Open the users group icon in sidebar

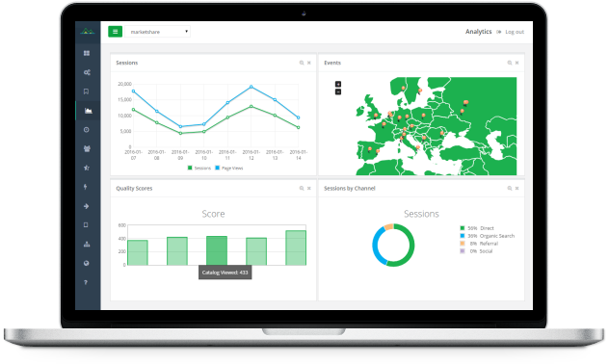[x=87, y=148]
